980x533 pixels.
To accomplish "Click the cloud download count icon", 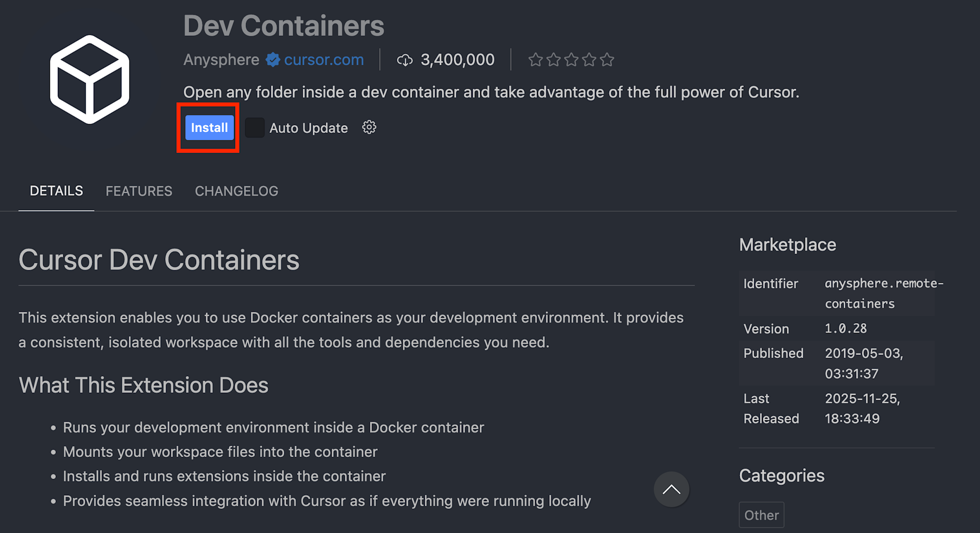I will tap(405, 60).
